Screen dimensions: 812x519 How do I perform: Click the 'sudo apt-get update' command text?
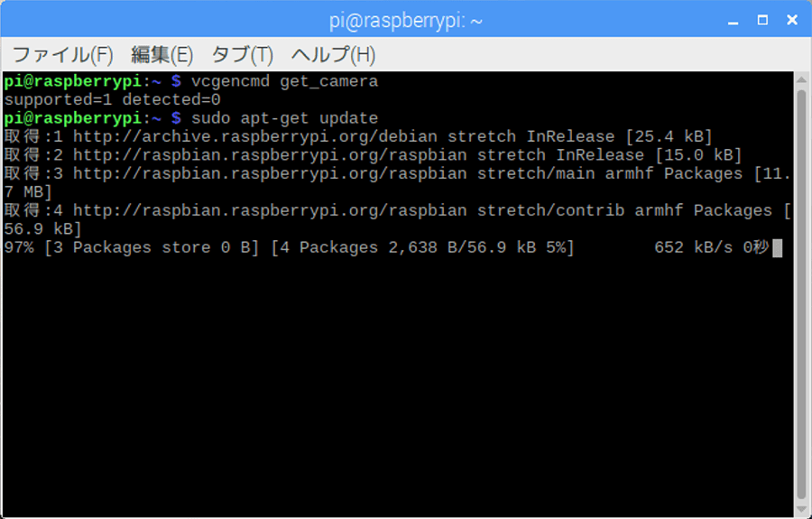point(285,118)
